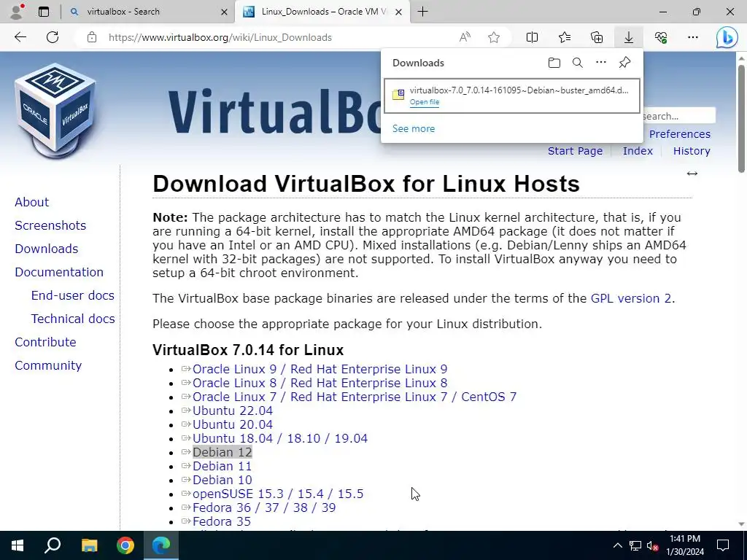Open the Downloads sidebar link
The width and height of the screenshot is (747, 560).
46,249
